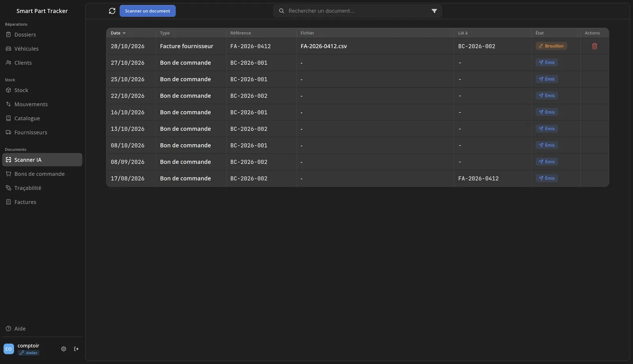The image size is (633, 364).
Task: Go to Factures
Action: 42,202
